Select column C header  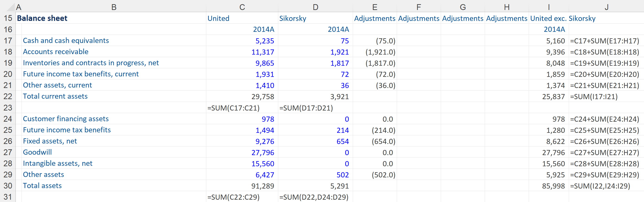click(x=242, y=7)
